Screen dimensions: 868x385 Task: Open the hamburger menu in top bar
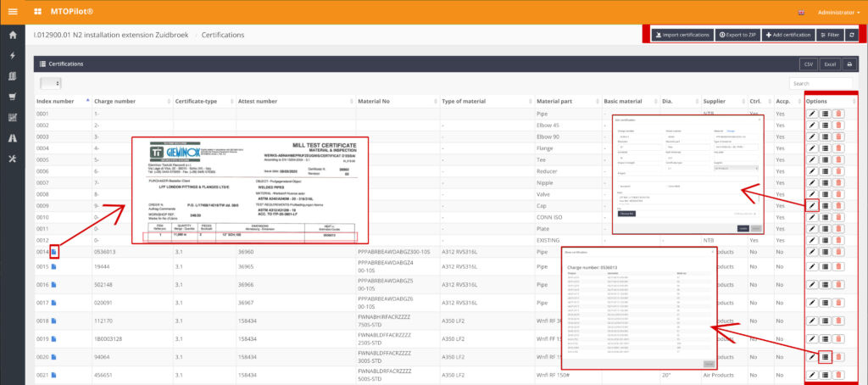click(13, 12)
